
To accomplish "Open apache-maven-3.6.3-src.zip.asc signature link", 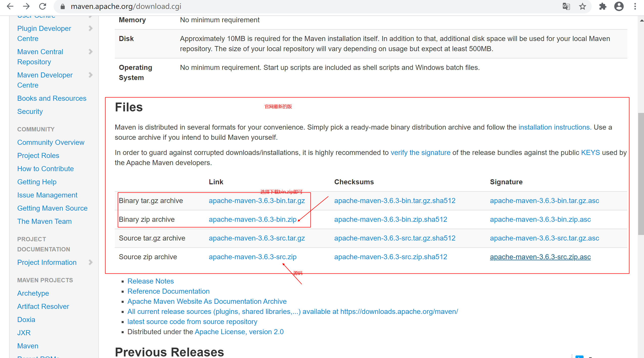I will 540,257.
